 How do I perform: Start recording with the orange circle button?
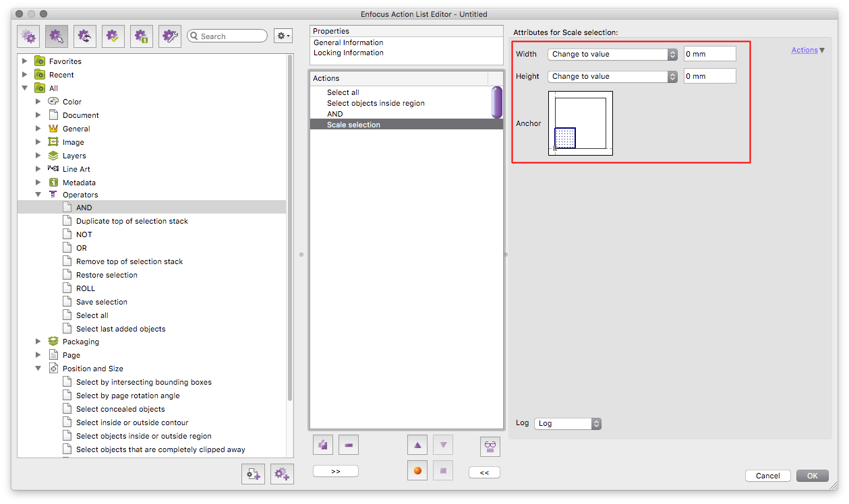tap(417, 470)
